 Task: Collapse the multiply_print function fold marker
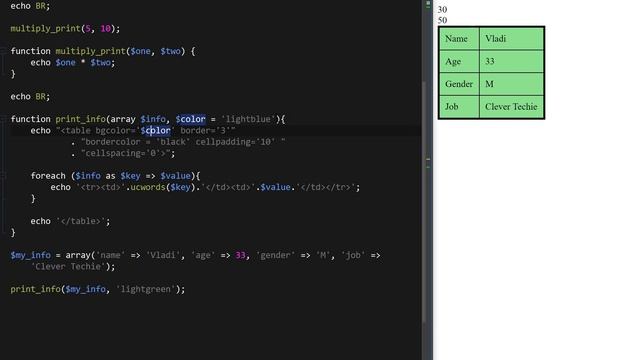[3, 51]
